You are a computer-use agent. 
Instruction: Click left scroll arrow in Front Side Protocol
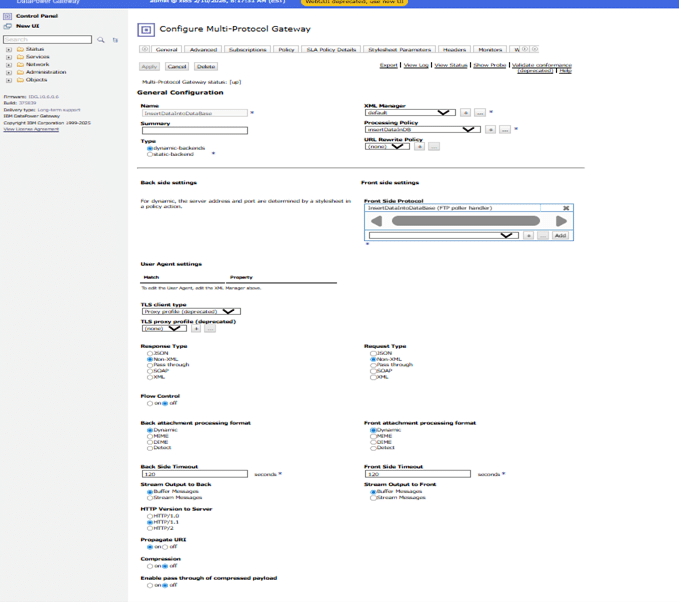tap(376, 221)
